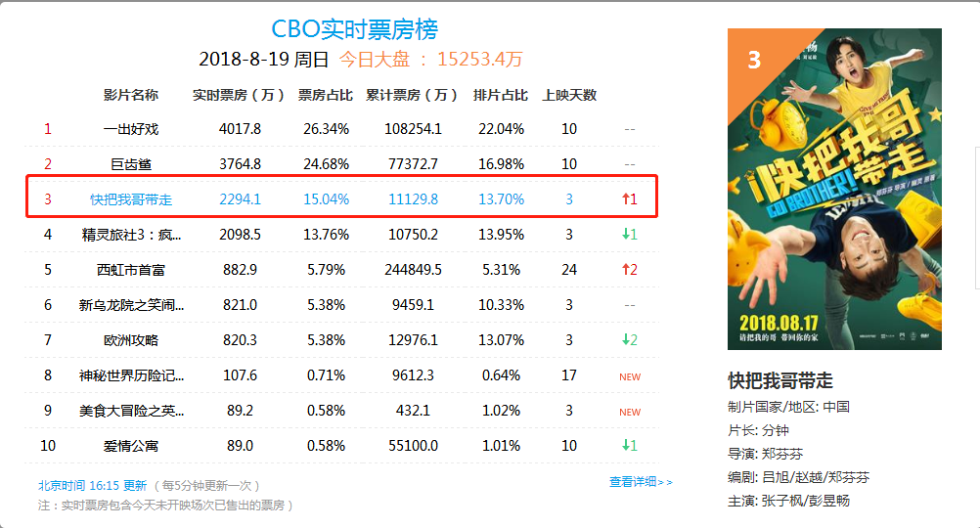The image size is (980, 528).
Task: Click green down-arrow rank change for 爱情公寓
Action: (630, 446)
